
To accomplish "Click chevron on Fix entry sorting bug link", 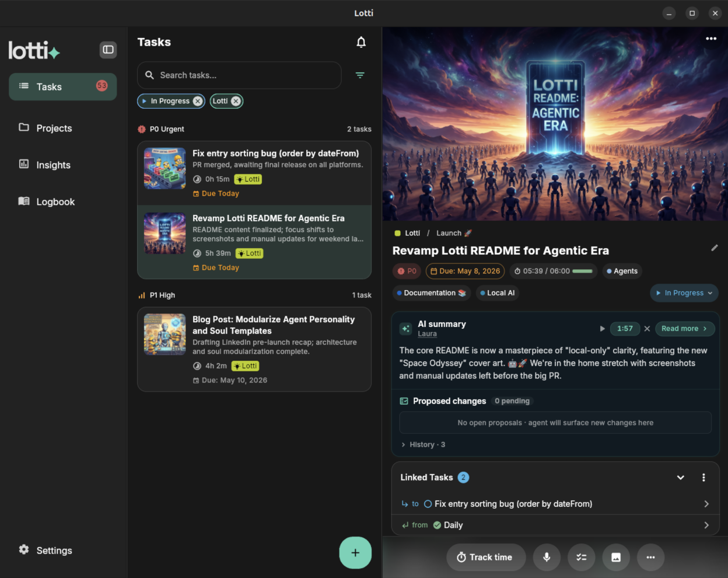I will 706,504.
